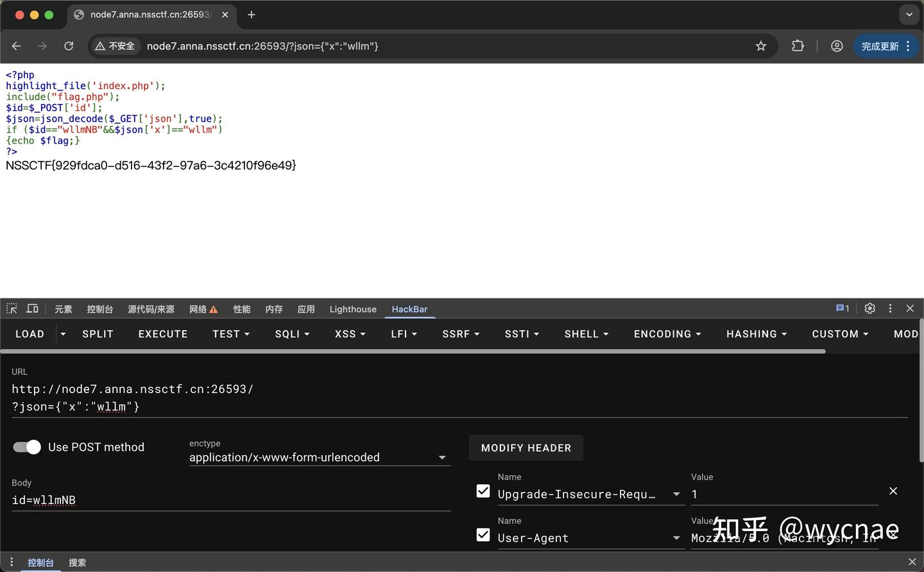Image resolution: width=924 pixels, height=572 pixels.
Task: Click the MODIFY HEADER button
Action: coord(526,448)
